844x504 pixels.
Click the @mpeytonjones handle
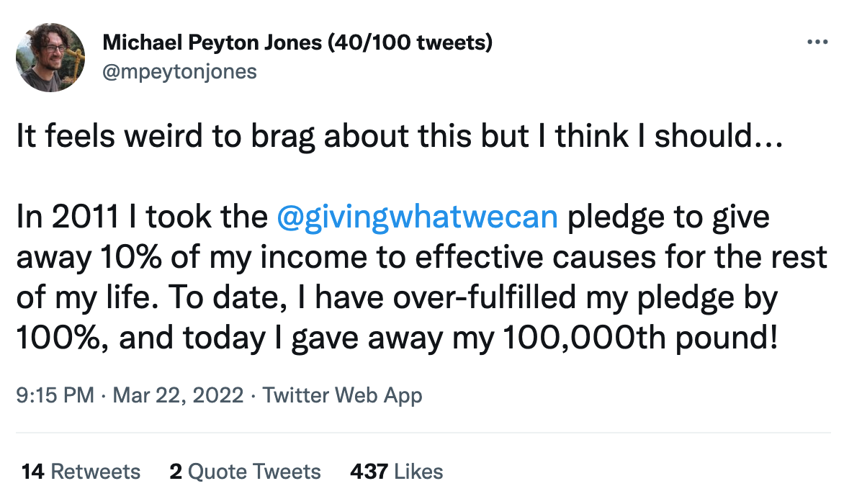coord(180,72)
